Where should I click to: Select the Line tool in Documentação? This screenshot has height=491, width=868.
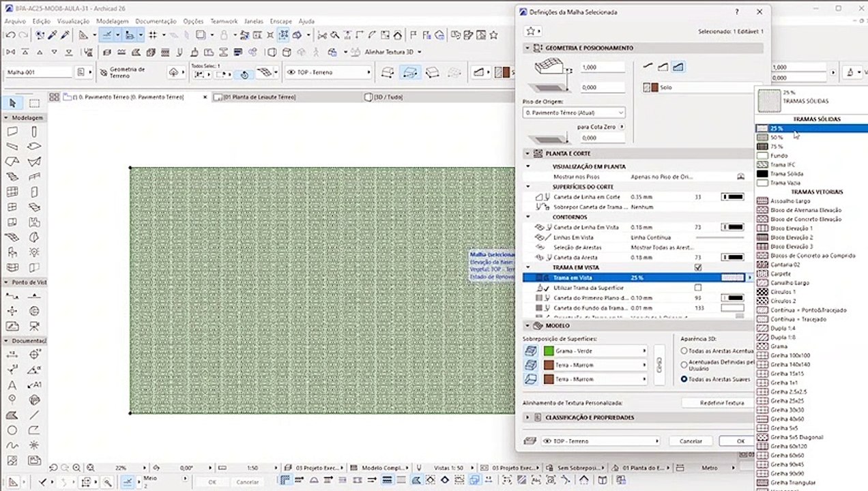point(34,415)
